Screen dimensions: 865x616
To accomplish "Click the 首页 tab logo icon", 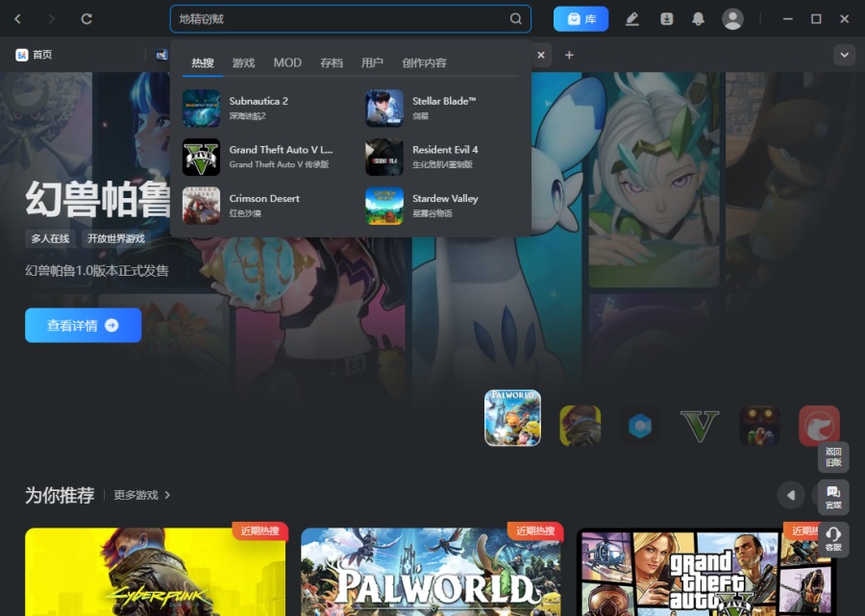I will click(21, 55).
